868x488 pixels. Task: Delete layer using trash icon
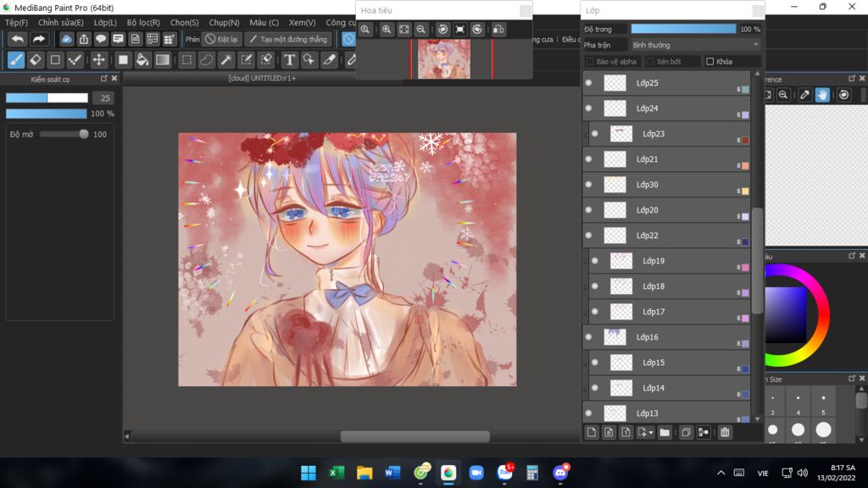click(x=725, y=433)
